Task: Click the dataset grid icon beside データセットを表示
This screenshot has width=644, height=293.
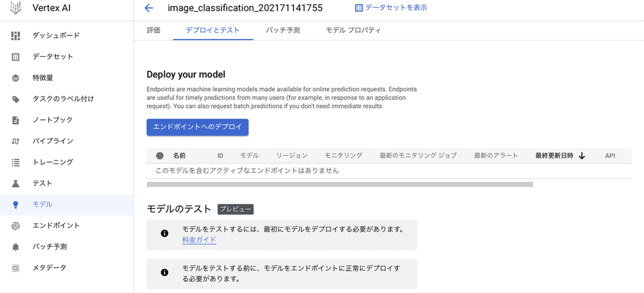Action: [359, 8]
